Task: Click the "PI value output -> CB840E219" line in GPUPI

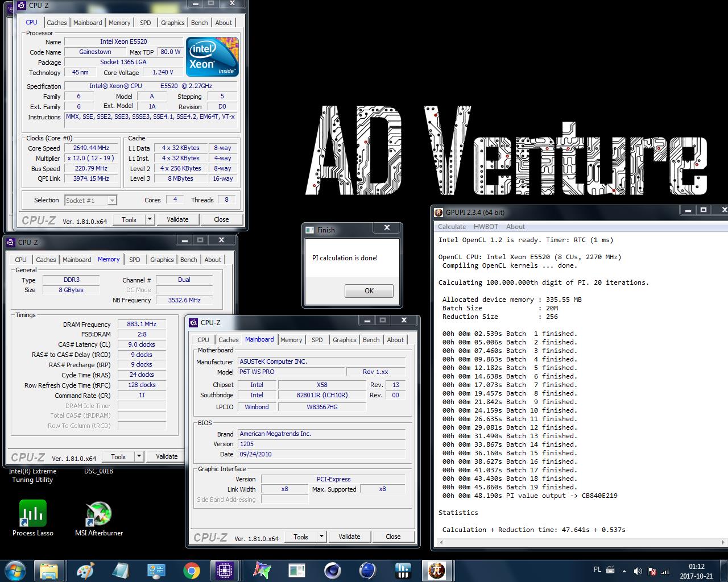Action: tap(530, 496)
